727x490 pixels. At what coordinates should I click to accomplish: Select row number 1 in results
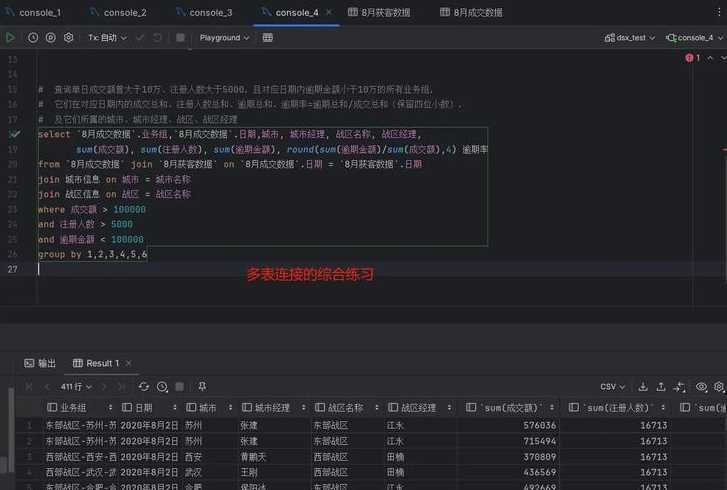(29, 425)
